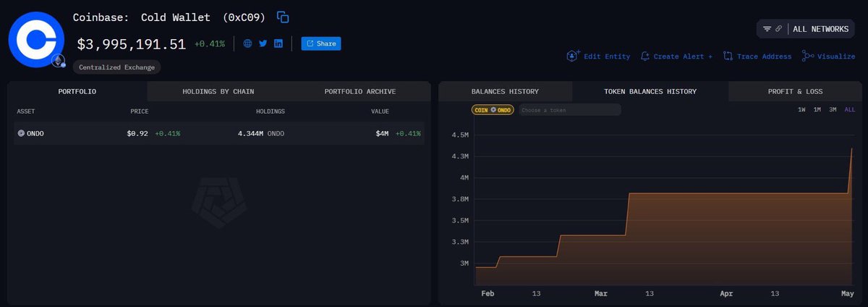Set chart range to ALL
This screenshot has width=868, height=307.
pos(850,109)
